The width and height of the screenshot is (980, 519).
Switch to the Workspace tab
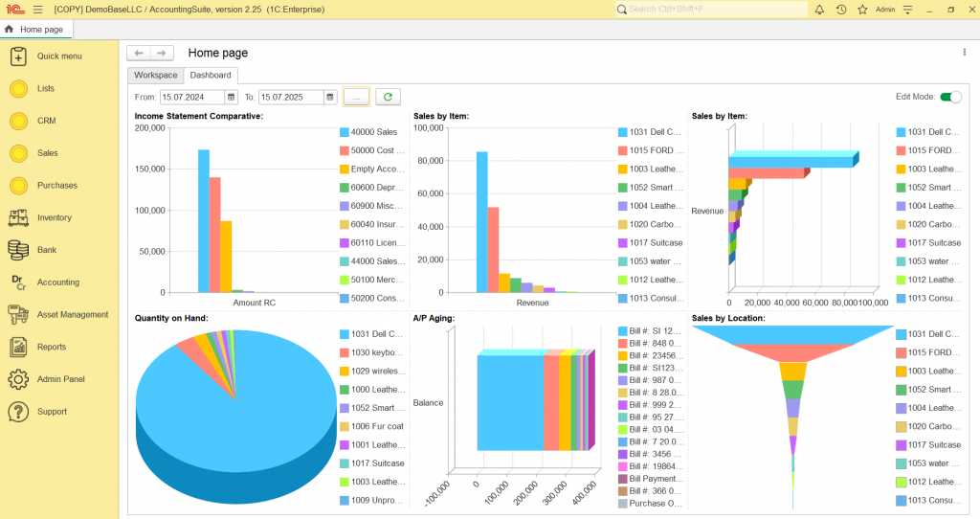155,75
